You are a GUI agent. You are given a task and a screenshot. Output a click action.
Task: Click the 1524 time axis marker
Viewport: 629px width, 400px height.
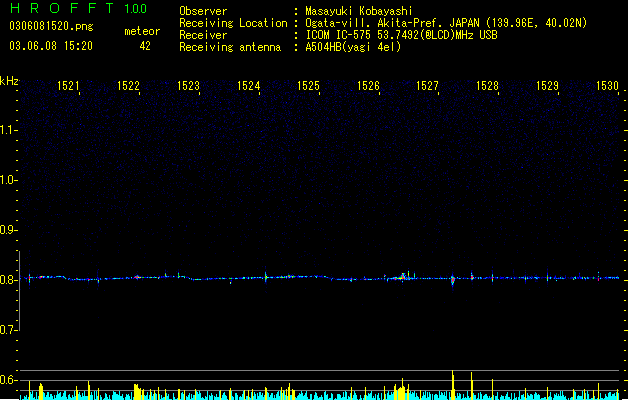point(248,86)
